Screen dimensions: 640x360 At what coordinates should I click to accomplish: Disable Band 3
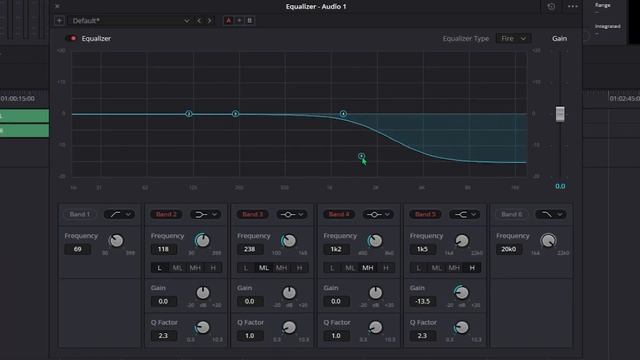(253, 214)
